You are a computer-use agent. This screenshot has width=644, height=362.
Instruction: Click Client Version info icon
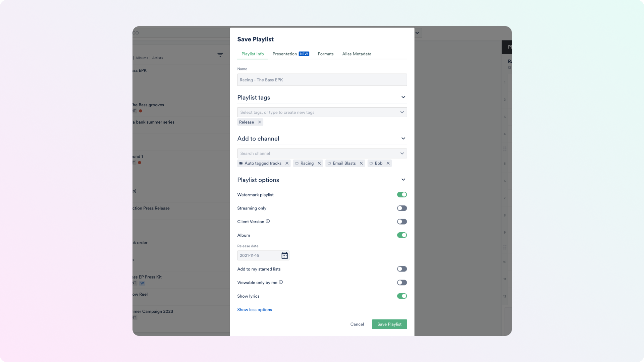[268, 222]
